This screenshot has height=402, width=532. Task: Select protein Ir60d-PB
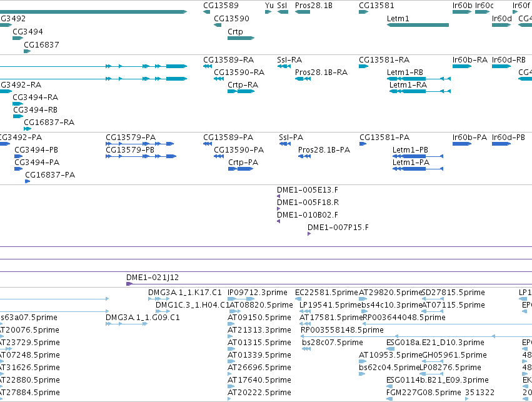pos(509,138)
